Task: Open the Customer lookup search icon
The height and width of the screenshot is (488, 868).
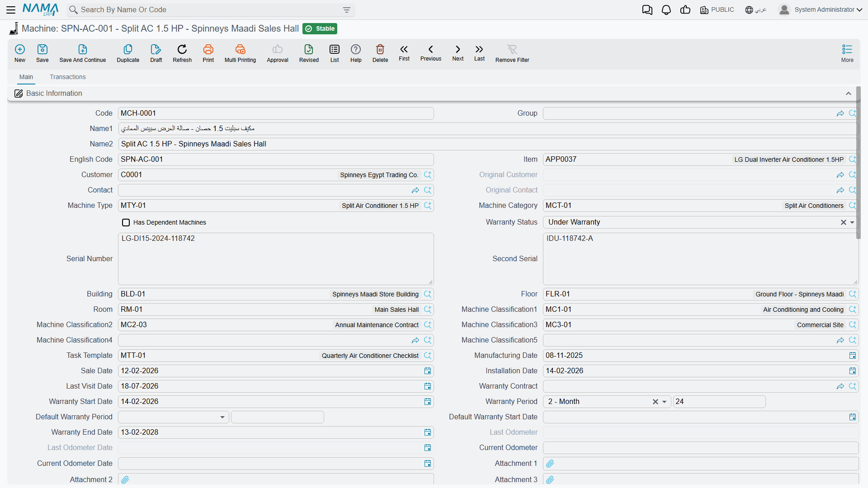Action: [428, 175]
